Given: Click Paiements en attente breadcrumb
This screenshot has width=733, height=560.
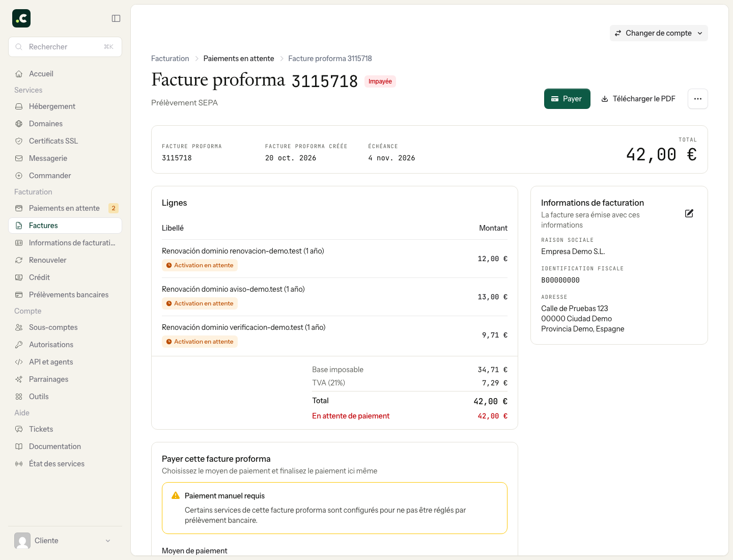Looking at the screenshot, I should 239,59.
